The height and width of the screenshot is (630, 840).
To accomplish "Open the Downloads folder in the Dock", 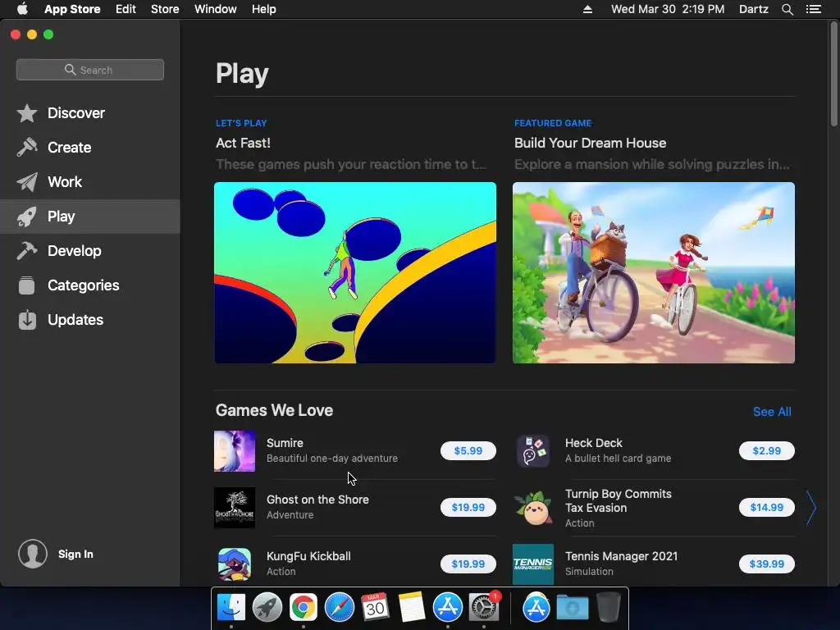I will [x=572, y=608].
